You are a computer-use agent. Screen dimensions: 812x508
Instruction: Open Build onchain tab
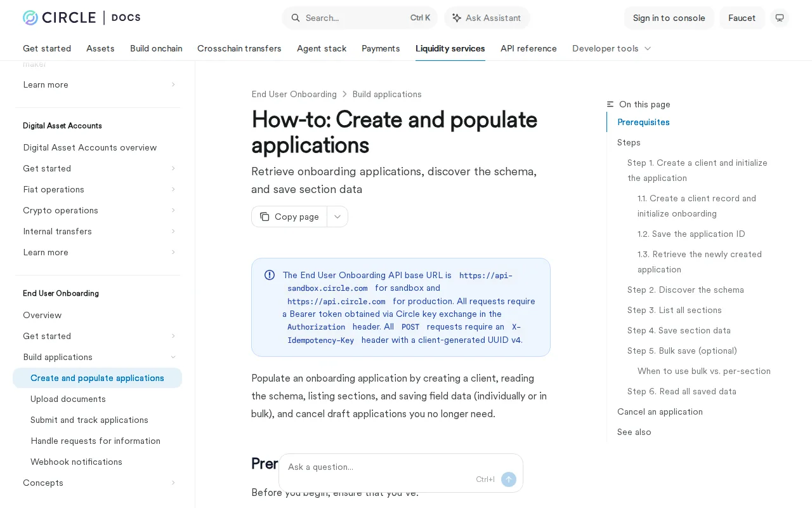click(156, 48)
